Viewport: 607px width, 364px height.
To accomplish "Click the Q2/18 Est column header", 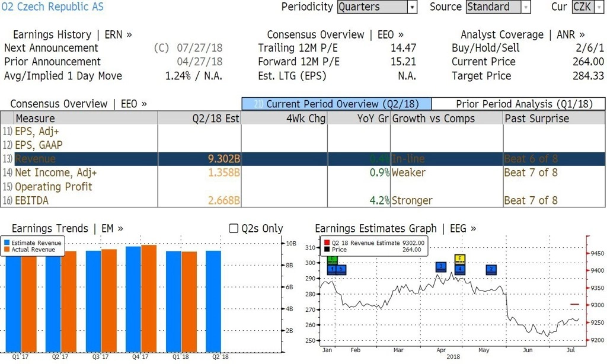I will tap(199, 118).
